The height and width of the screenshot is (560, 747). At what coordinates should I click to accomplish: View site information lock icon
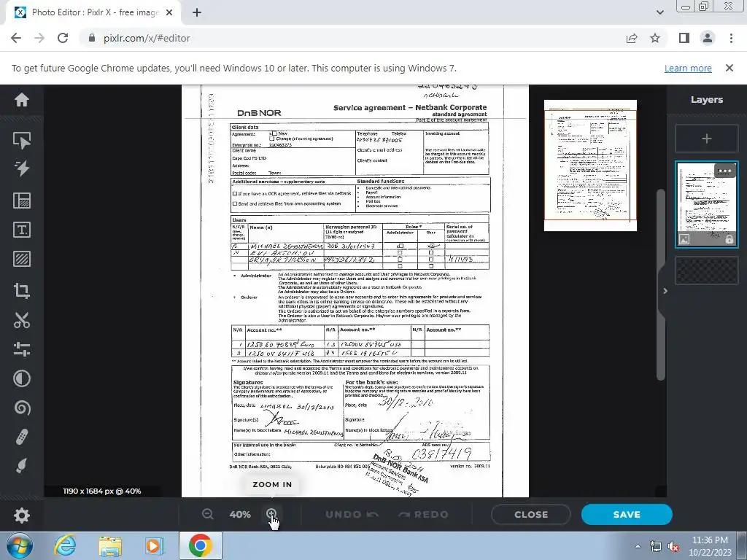point(92,38)
